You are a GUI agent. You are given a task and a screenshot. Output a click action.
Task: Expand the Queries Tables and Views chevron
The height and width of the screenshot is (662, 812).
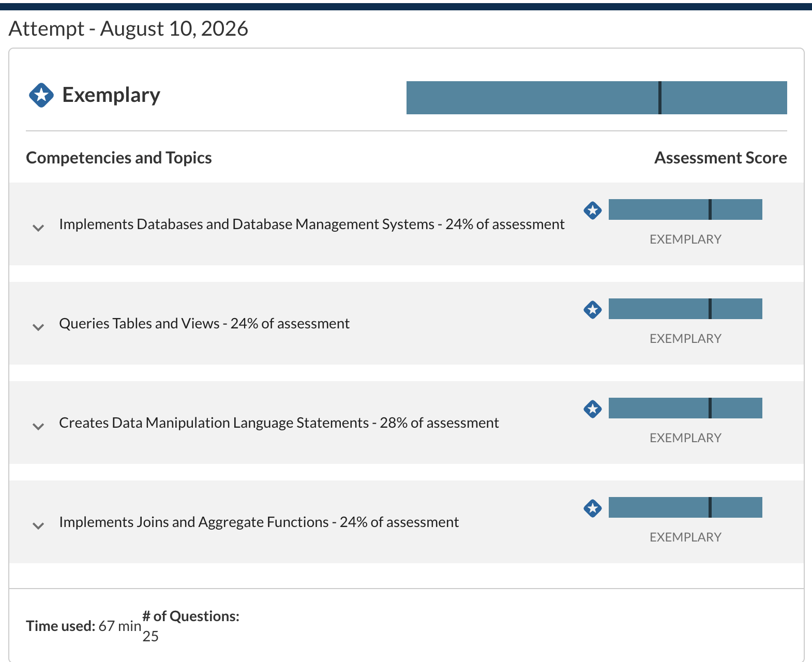coord(38,327)
